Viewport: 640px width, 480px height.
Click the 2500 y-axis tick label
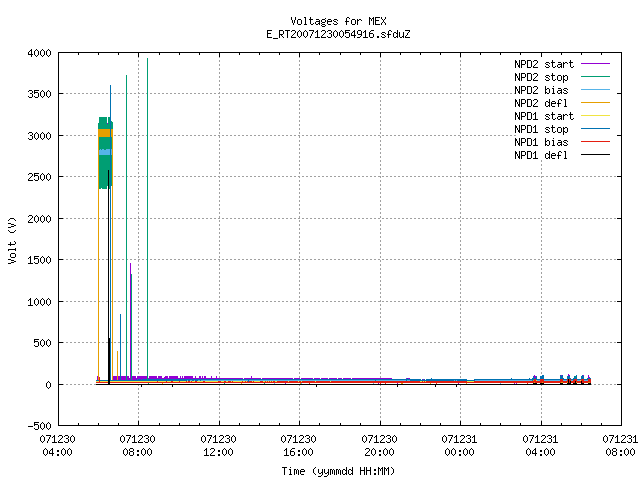click(40, 177)
